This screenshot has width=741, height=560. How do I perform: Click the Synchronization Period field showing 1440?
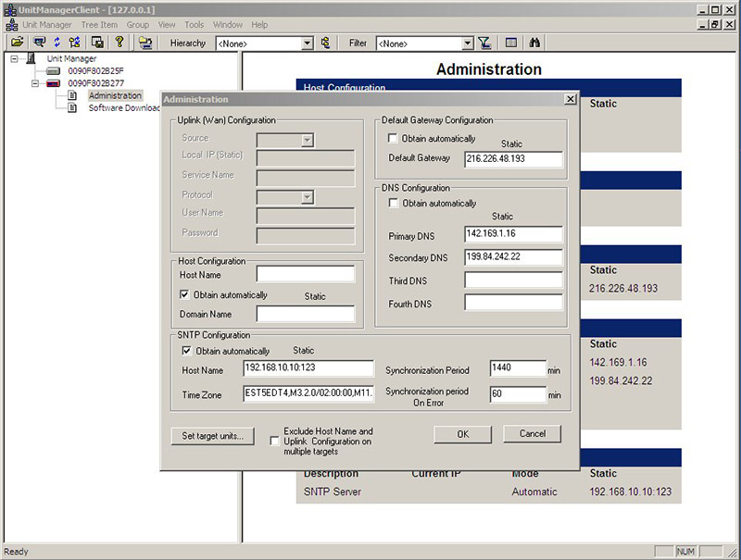(518, 368)
